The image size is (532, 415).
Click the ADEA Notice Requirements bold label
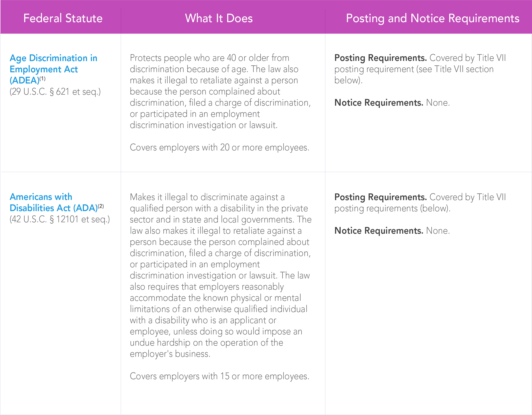[x=379, y=103]
